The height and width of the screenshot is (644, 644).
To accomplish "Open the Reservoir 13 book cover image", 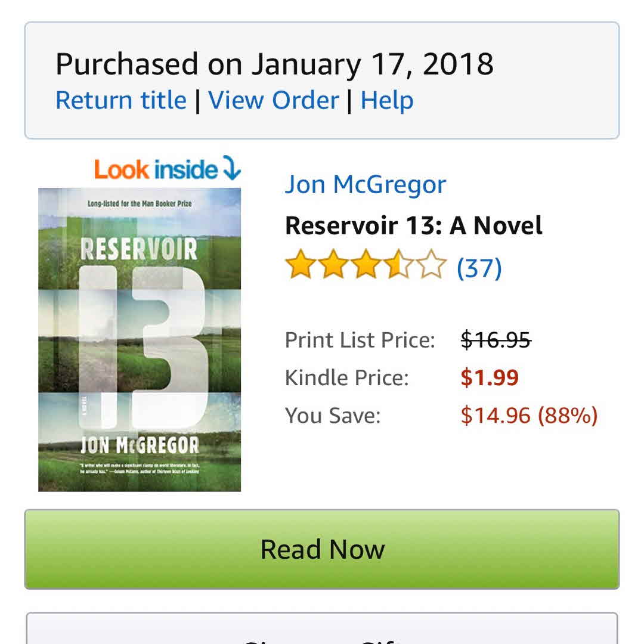I will 140,339.
